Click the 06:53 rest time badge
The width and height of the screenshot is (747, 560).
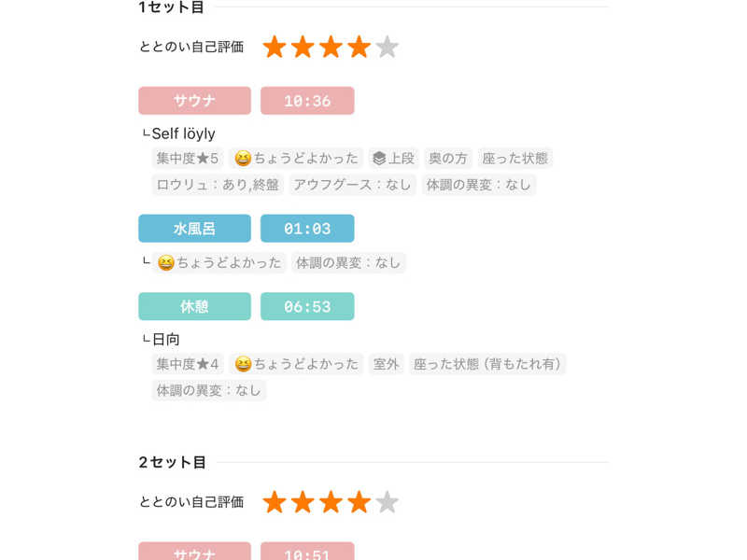307,306
